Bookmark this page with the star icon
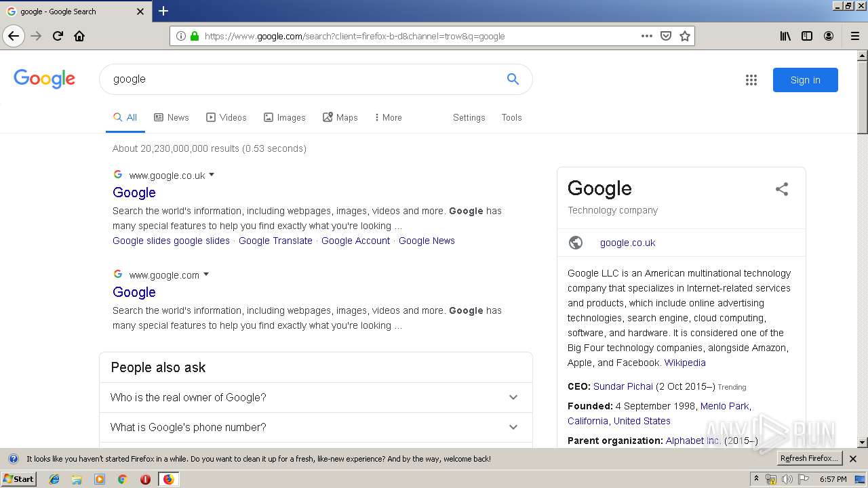Screen dimensions: 868x488 point(685,36)
